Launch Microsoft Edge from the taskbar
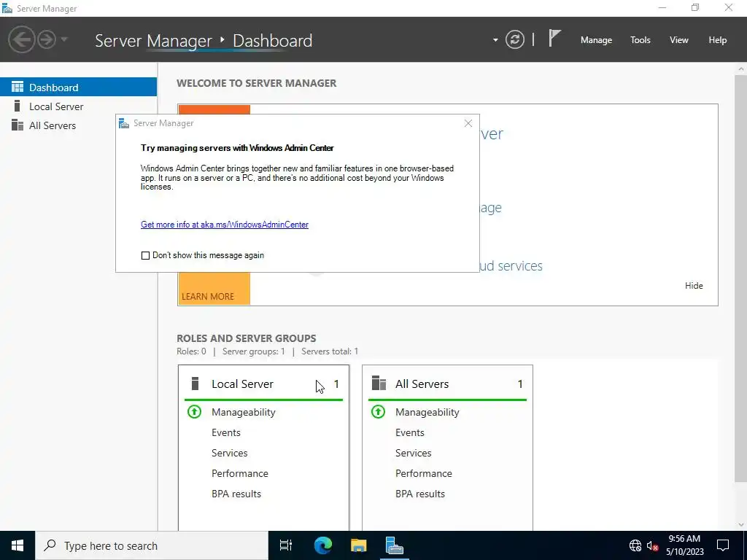This screenshot has width=747, height=560. (322, 545)
